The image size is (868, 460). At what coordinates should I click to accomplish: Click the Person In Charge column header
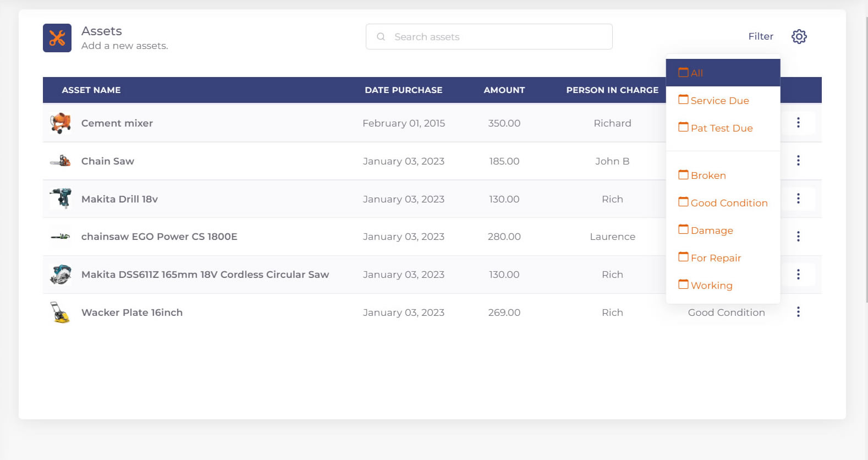[x=612, y=90]
